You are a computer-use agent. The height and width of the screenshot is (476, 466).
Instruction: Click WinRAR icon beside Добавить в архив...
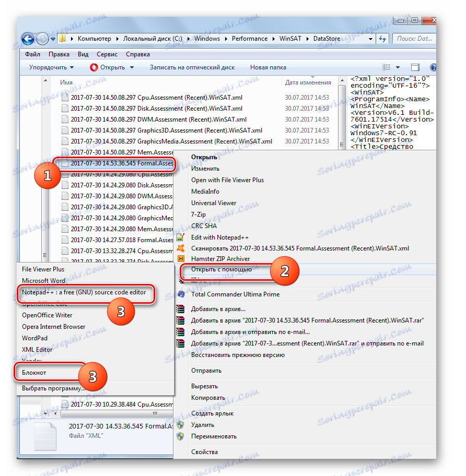point(180,309)
